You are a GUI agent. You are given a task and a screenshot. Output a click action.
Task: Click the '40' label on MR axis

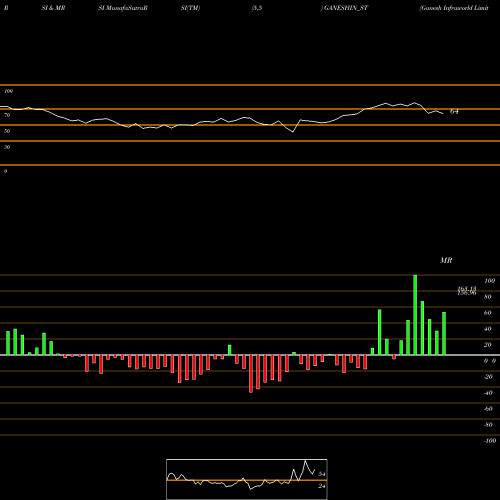click(488, 329)
